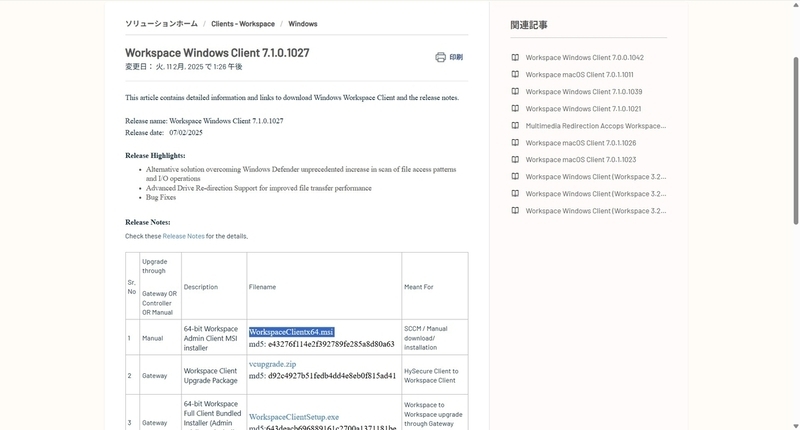The height and width of the screenshot is (430, 800).
Task: Open Workspace Windows Client 7.1.0.1021 article
Action: coord(583,109)
